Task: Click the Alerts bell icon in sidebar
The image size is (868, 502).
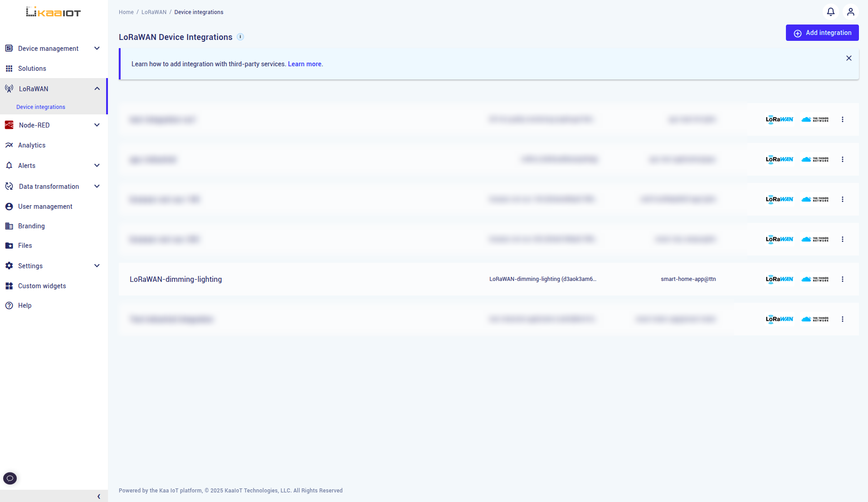Action: (x=9, y=165)
